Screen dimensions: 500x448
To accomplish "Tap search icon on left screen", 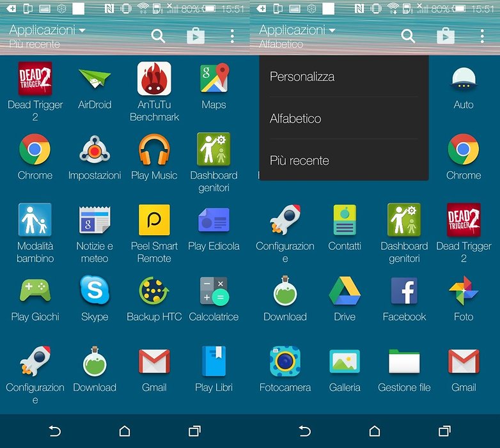I will 158,36.
